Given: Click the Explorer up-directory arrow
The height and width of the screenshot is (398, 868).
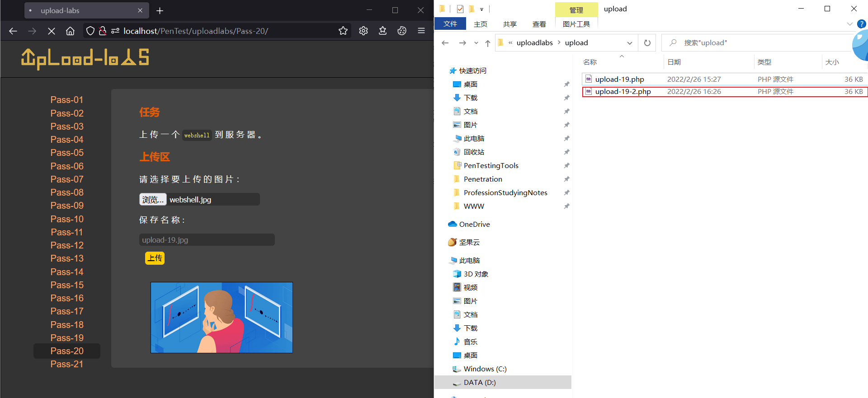Looking at the screenshot, I should [487, 43].
